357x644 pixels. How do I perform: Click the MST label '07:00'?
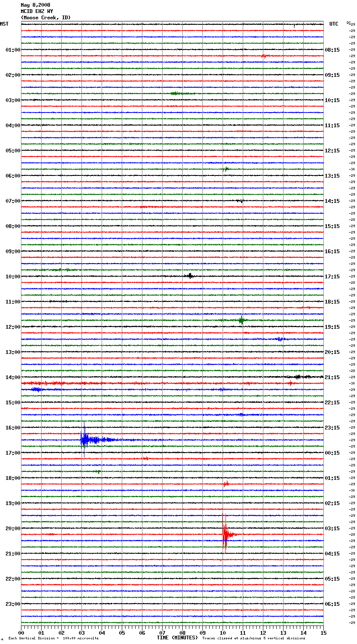coord(13,201)
